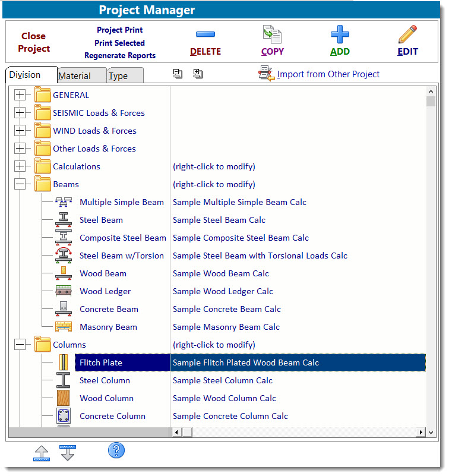Click the blue plus ADD icon
The height and width of the screenshot is (476, 449).
340,34
